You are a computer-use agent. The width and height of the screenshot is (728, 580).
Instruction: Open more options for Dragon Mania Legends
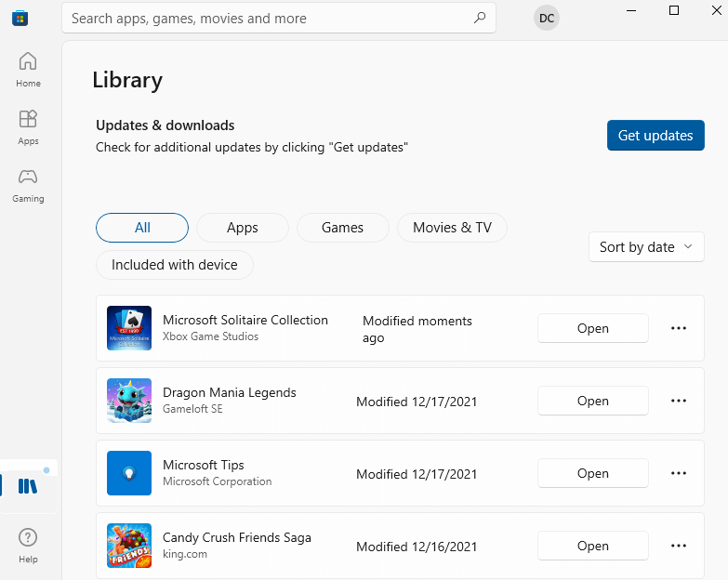coord(679,401)
